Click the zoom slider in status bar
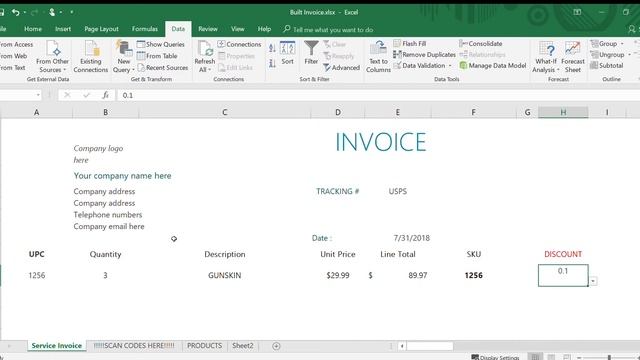 609,358
